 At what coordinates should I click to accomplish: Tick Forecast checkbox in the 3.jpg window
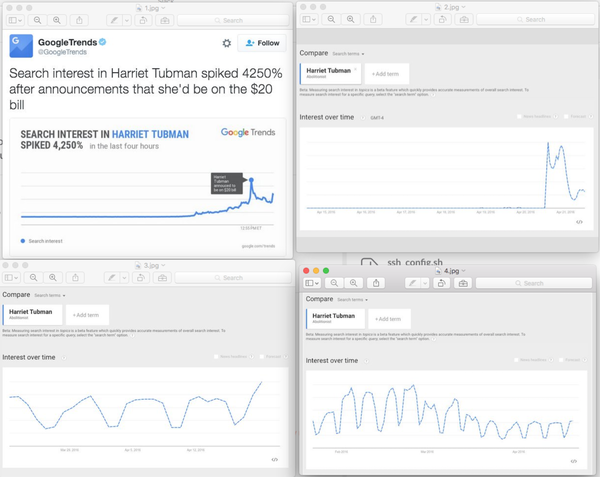[262, 357]
